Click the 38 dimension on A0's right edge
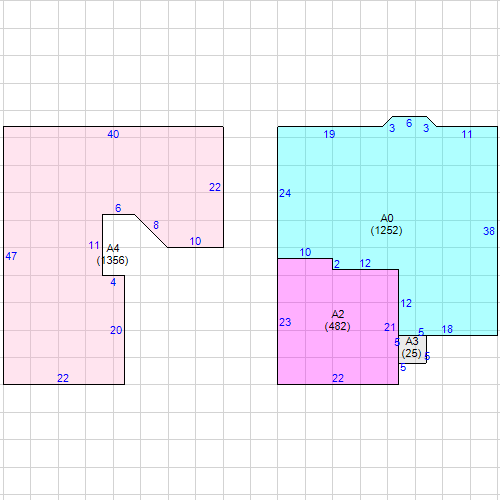Screen dimensions: 500x500 tap(489, 231)
